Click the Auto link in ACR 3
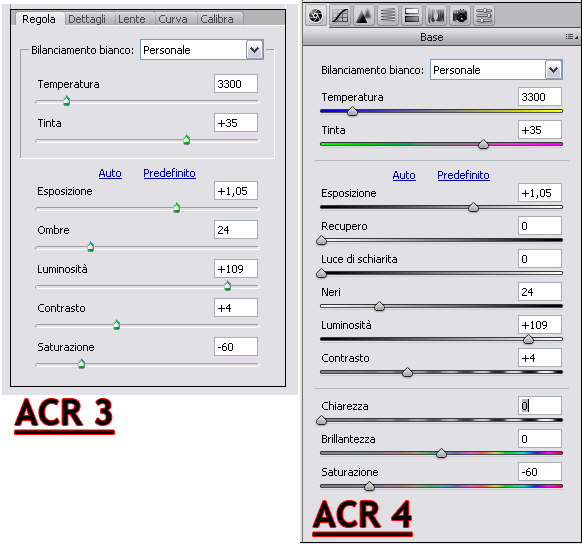Image resolution: width=582 pixels, height=544 pixels. (x=110, y=173)
